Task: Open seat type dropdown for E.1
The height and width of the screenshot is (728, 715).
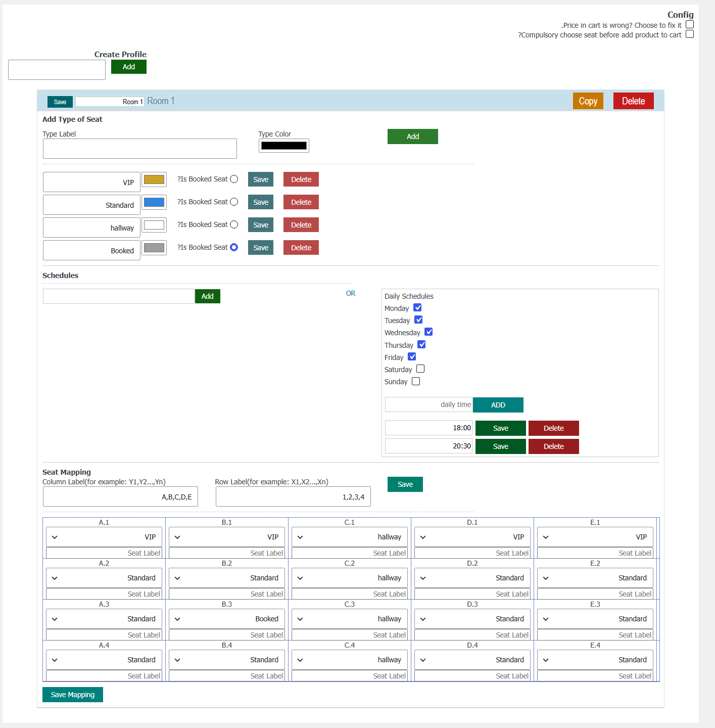Action: pos(595,537)
